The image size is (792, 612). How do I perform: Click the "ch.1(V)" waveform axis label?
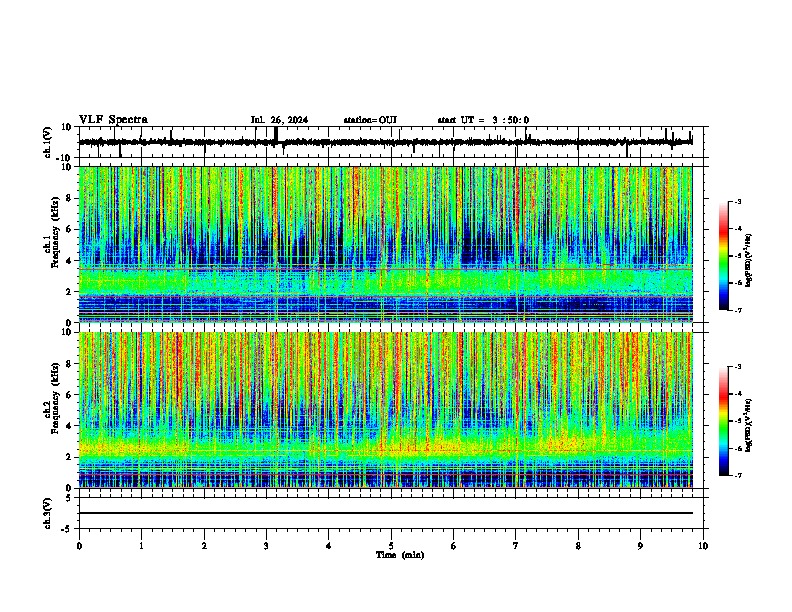click(48, 142)
